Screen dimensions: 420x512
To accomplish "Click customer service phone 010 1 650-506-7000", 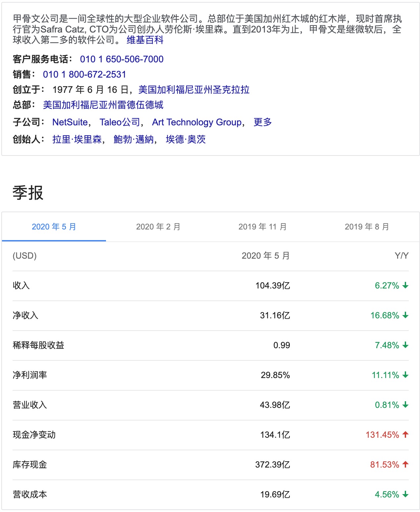I will coord(122,59).
